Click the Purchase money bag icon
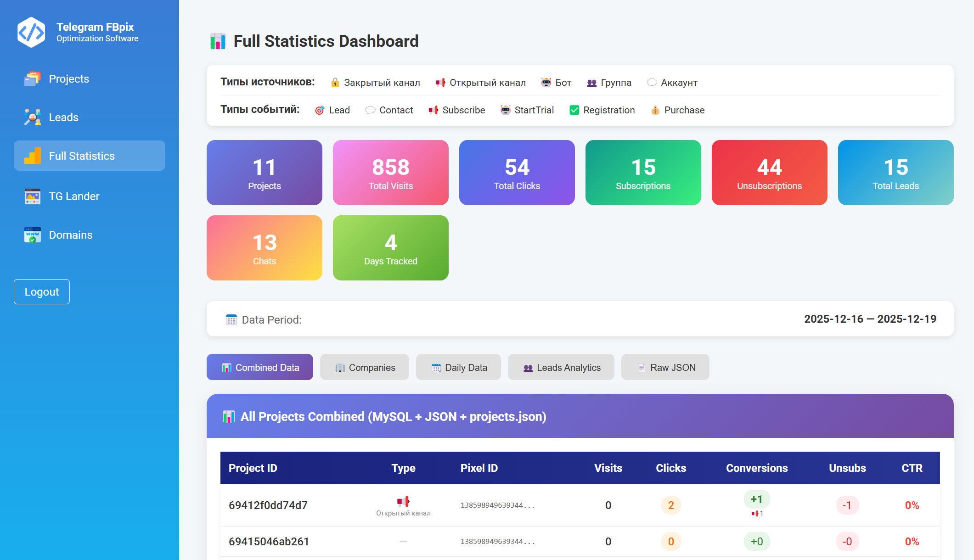The height and width of the screenshot is (560, 974). point(655,110)
